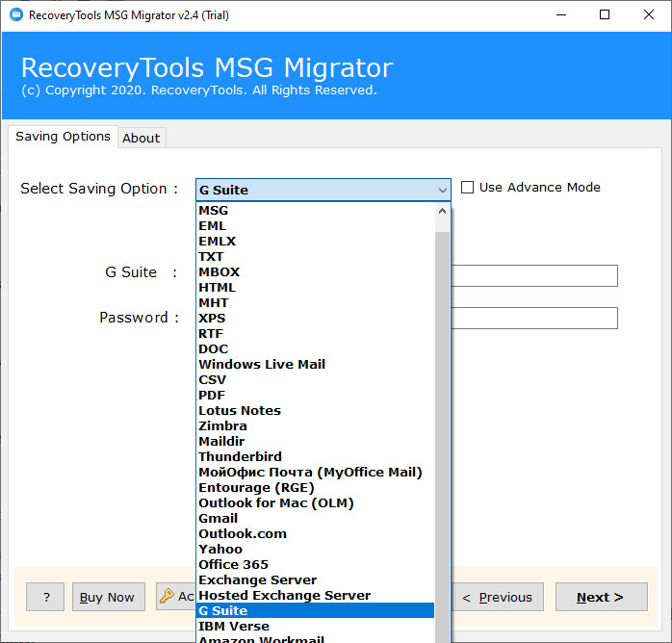Select the EMLX option
Image resolution: width=672 pixels, height=643 pixels.
point(316,242)
